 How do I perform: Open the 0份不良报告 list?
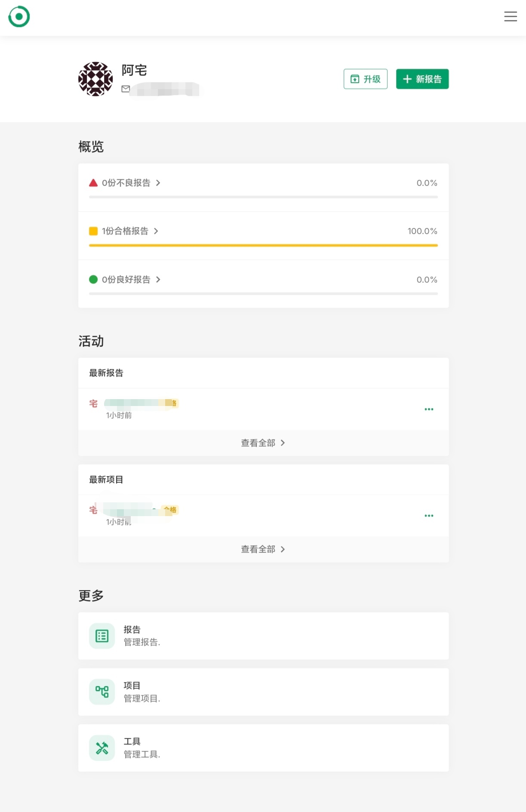point(125,183)
